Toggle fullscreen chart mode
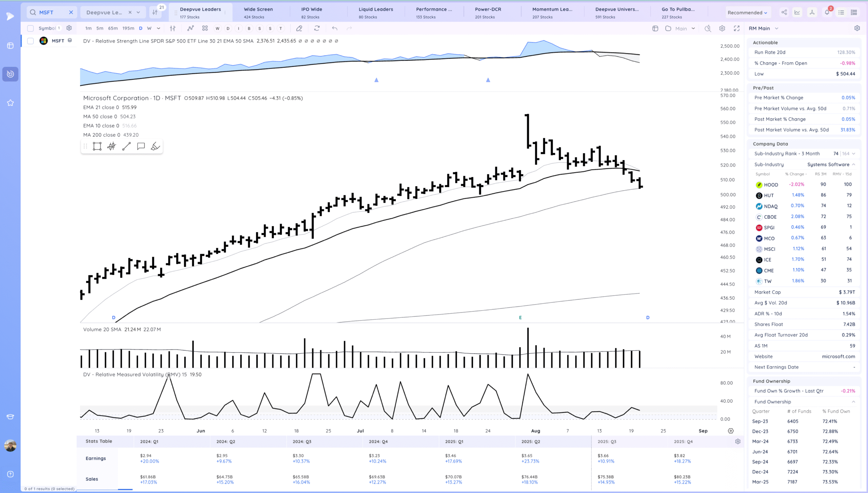Screen dimensions: 868x493 [736, 28]
